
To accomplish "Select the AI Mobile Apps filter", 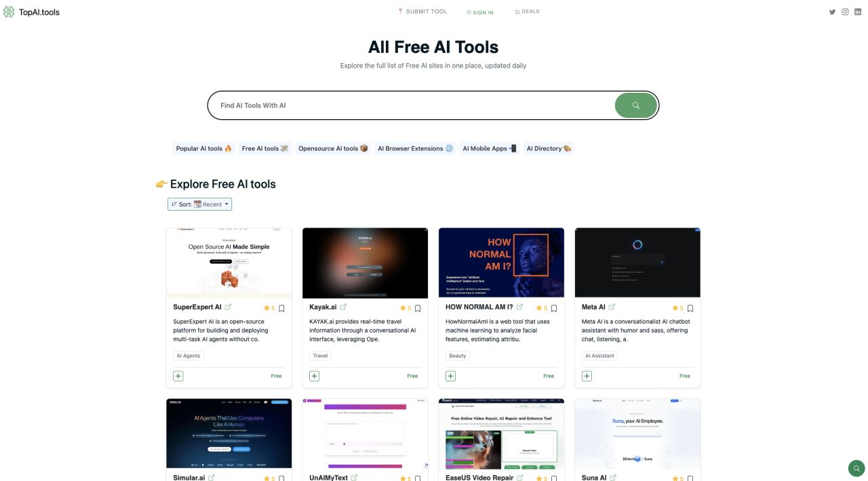I will [x=490, y=148].
